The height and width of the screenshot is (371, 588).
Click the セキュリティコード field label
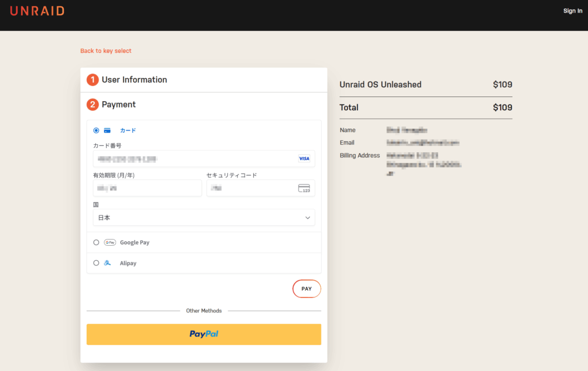[x=232, y=175]
